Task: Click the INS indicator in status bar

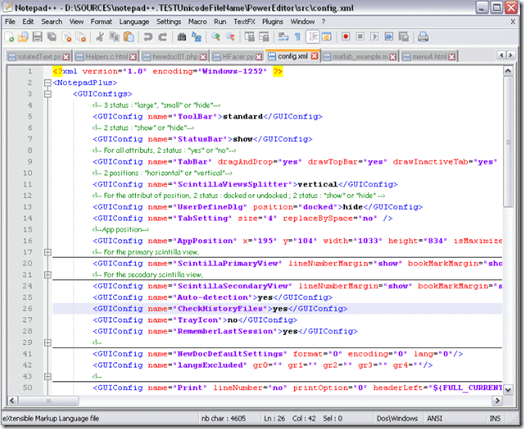Action: pyautogui.click(x=495, y=418)
